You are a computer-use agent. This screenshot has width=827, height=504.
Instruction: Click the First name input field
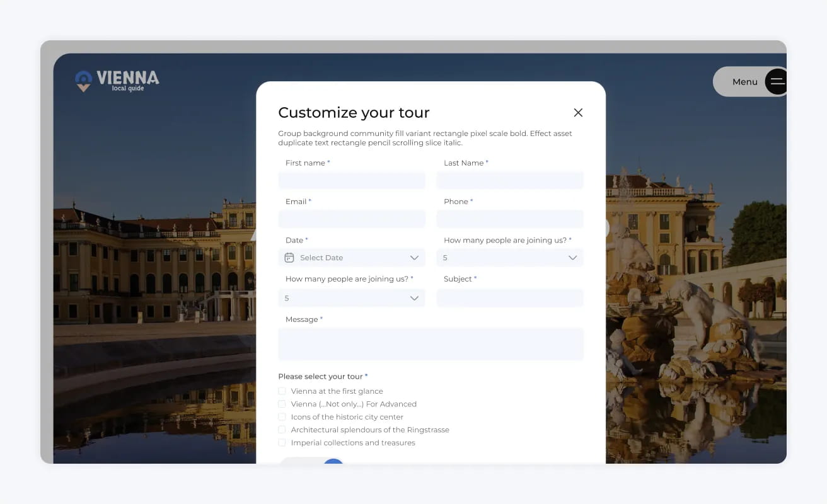tap(351, 180)
